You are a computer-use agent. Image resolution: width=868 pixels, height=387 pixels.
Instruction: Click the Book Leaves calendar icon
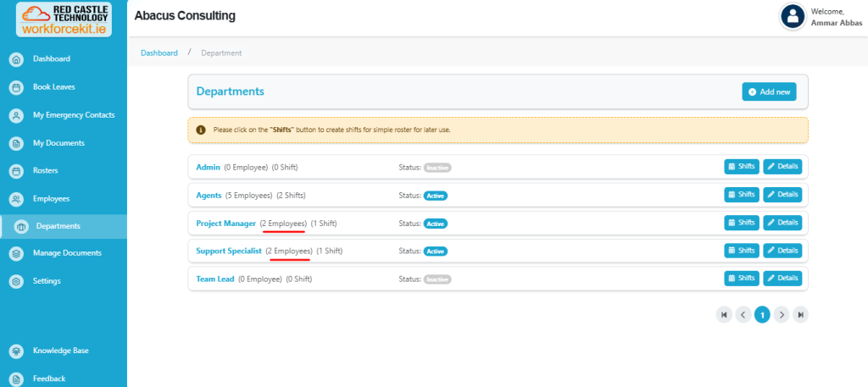pos(15,87)
